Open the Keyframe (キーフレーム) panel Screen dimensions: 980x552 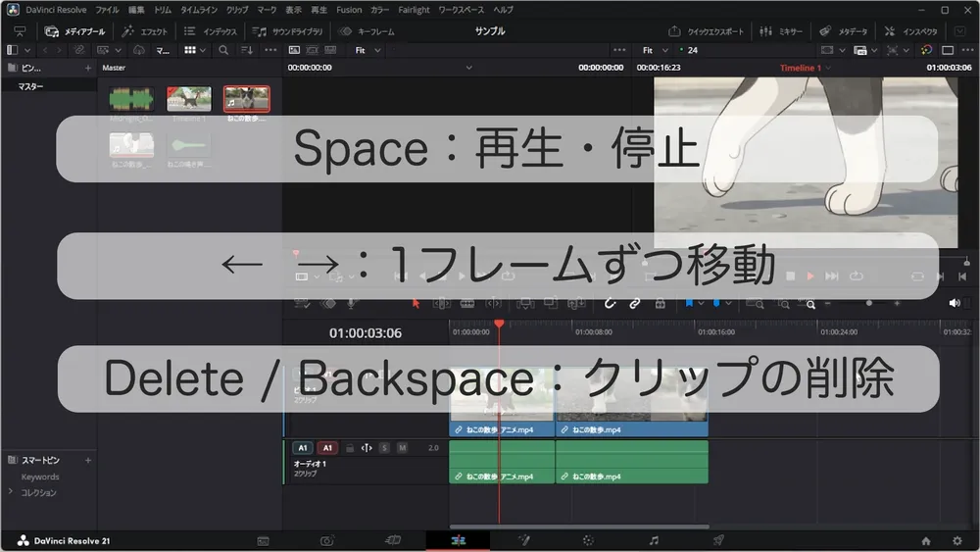coord(367,31)
